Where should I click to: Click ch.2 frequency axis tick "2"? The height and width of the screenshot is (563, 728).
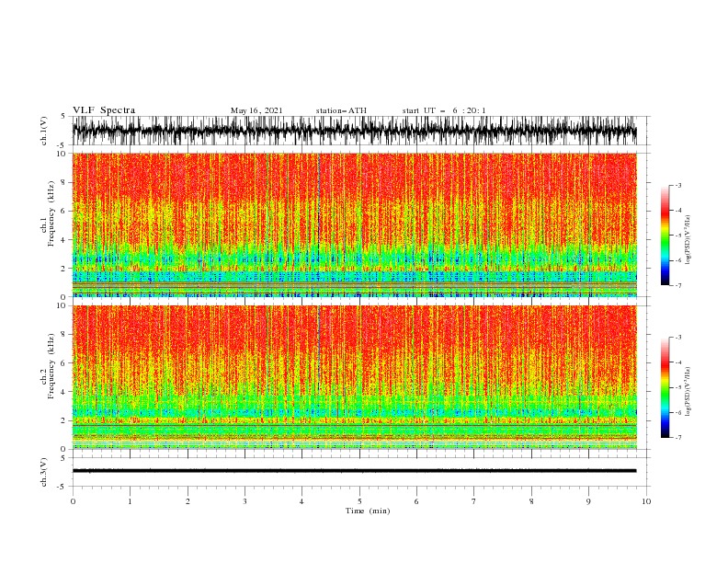click(x=64, y=420)
